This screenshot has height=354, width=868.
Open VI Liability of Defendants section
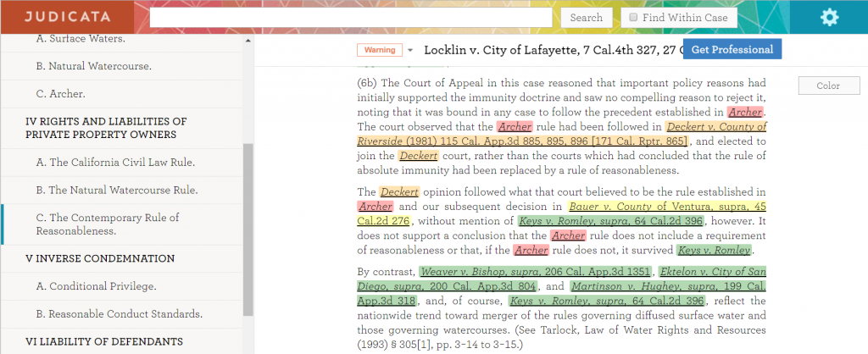[104, 342]
